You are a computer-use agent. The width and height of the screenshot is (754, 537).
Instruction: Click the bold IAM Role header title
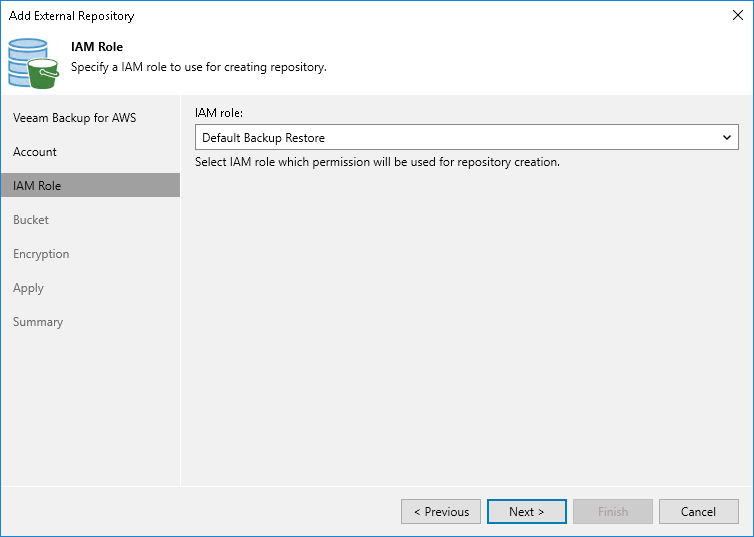pos(97,47)
